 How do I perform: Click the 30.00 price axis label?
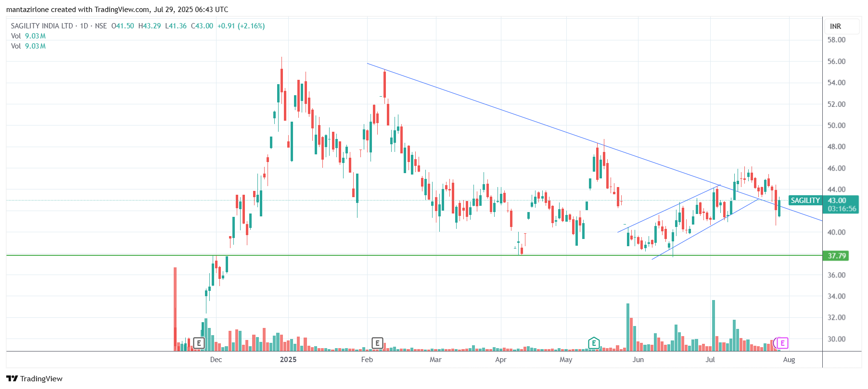[x=836, y=339]
